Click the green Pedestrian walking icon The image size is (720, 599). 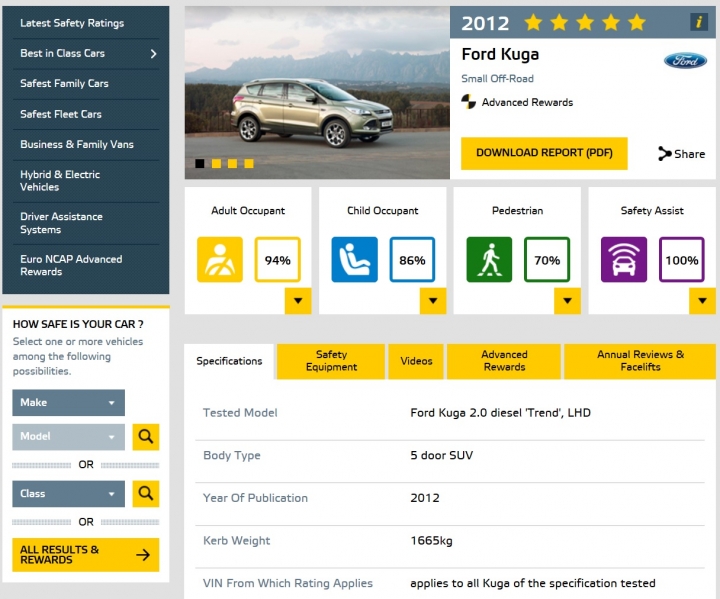[x=489, y=260]
